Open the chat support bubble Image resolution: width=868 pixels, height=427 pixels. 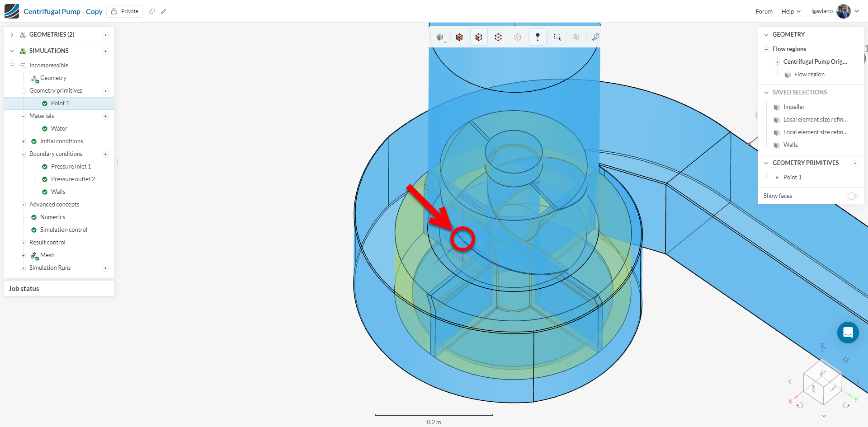click(x=848, y=333)
